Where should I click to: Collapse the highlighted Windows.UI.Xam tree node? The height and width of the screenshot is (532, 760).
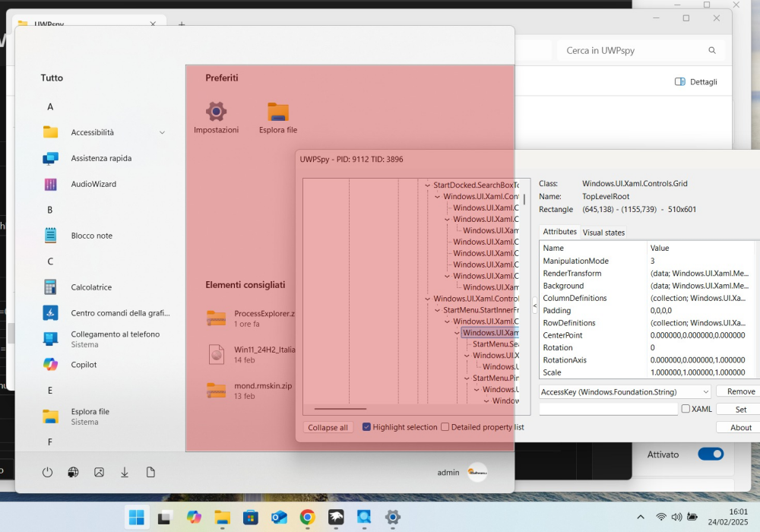(457, 333)
